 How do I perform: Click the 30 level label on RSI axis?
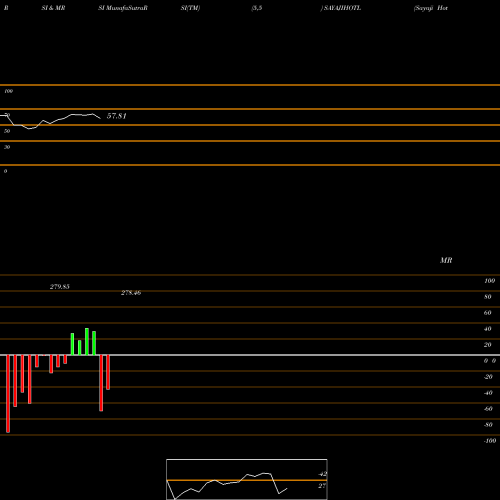point(7,147)
